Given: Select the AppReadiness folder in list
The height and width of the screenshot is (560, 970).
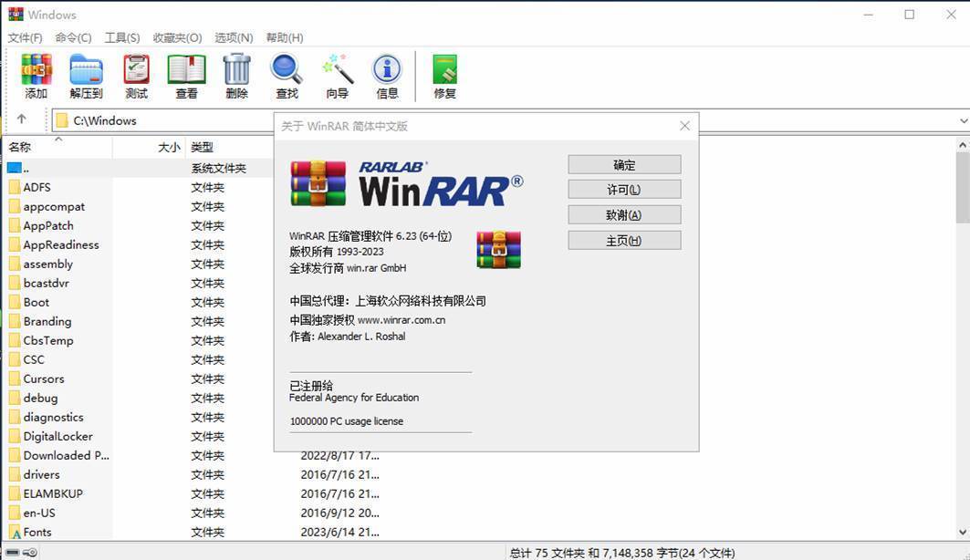Looking at the screenshot, I should (61, 244).
